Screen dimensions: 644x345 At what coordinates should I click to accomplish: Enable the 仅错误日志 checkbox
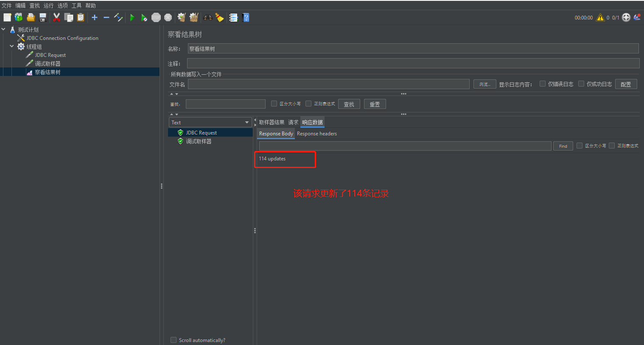click(x=543, y=84)
